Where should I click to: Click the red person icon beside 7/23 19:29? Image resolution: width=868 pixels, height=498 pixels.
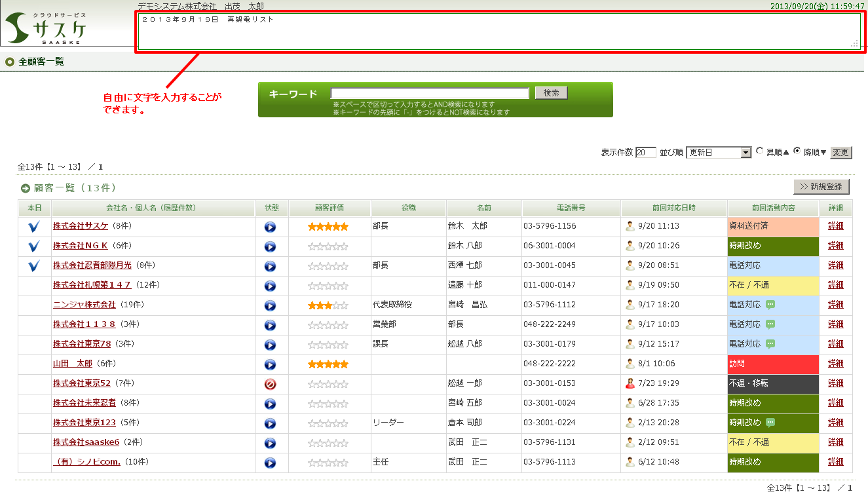(630, 383)
